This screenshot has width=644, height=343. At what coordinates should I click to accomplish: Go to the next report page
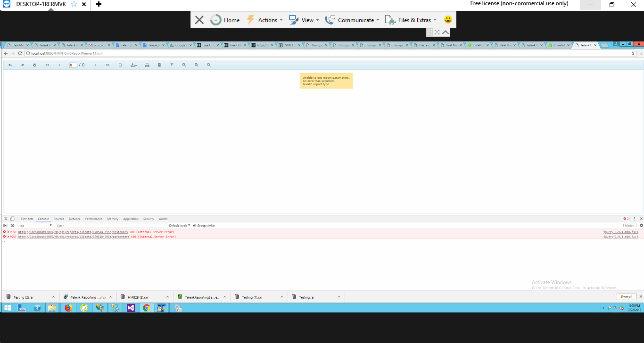pos(95,65)
